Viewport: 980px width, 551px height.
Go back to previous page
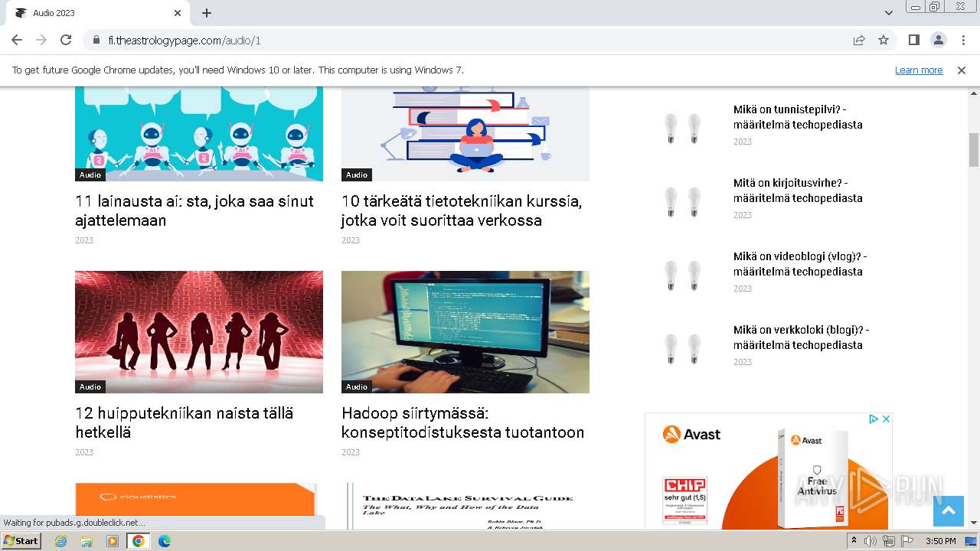(x=17, y=40)
